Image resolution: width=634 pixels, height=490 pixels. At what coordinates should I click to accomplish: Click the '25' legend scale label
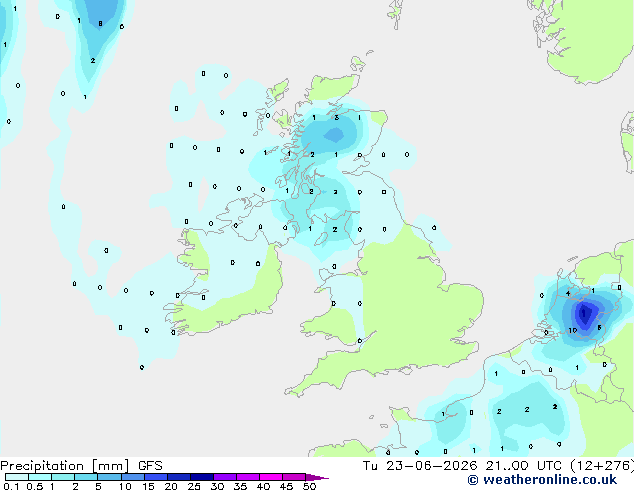pyautogui.click(x=194, y=486)
